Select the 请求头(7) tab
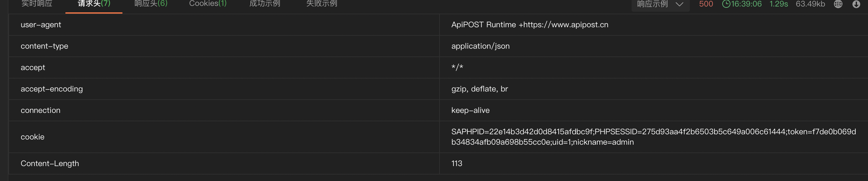This screenshot has height=181, width=868. 94,4
